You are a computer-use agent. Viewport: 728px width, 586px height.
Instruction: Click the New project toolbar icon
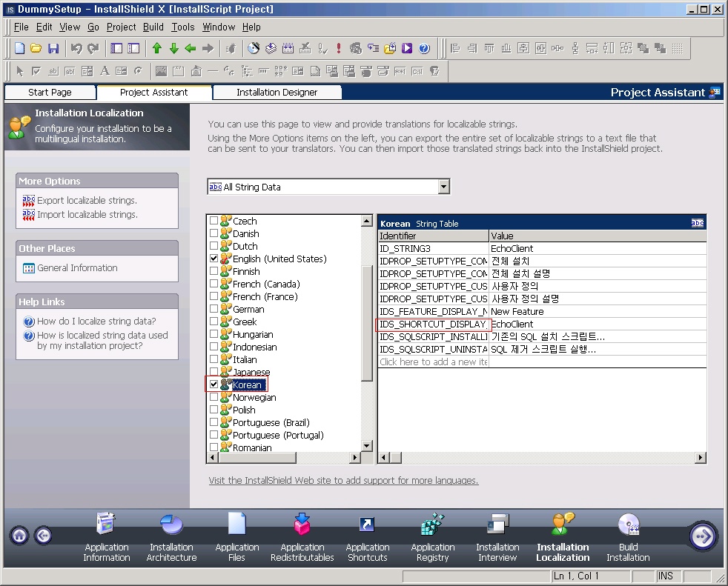(19, 48)
